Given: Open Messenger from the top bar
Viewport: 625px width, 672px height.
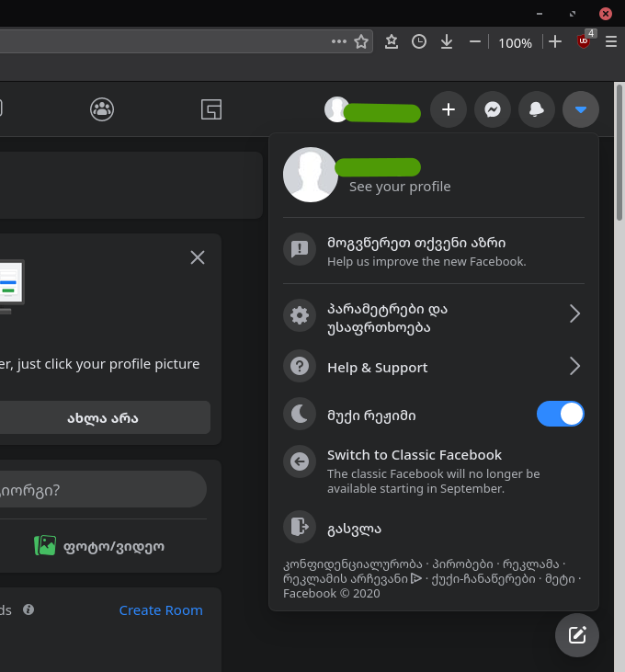Looking at the screenshot, I should pos(493,109).
